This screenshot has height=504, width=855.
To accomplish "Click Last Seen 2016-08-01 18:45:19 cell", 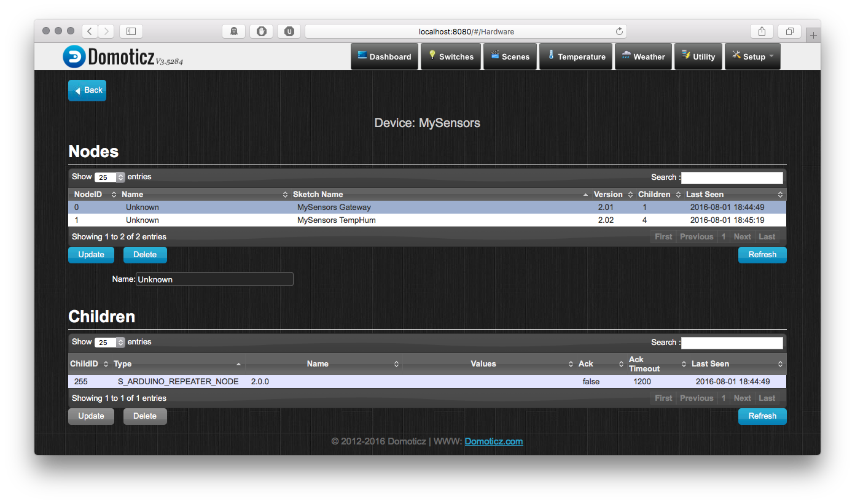I will click(727, 220).
